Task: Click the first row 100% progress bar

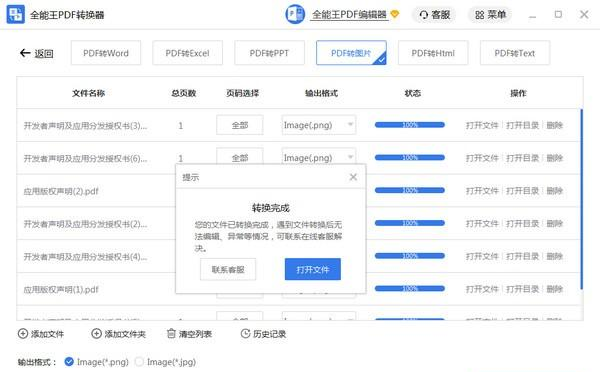Action: [x=409, y=125]
